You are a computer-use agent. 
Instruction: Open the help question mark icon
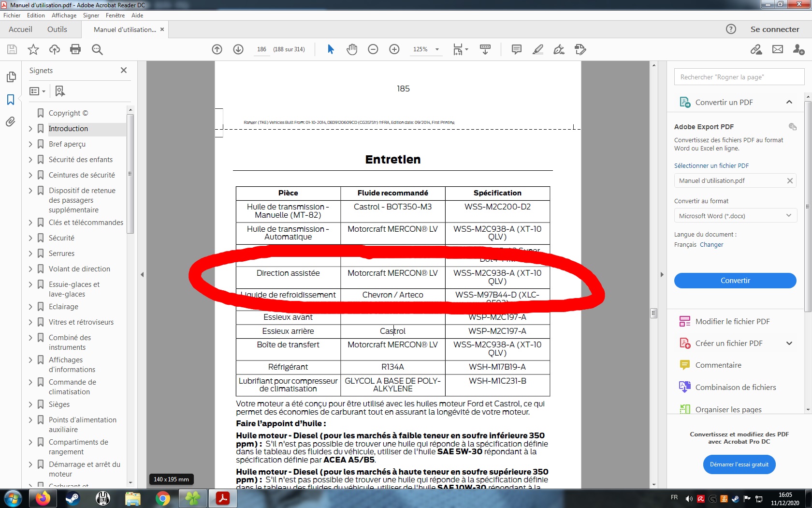point(731,29)
